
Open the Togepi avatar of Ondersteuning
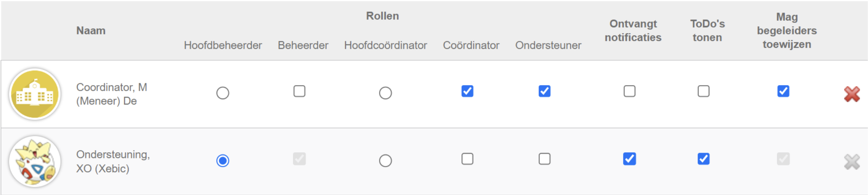tap(35, 161)
